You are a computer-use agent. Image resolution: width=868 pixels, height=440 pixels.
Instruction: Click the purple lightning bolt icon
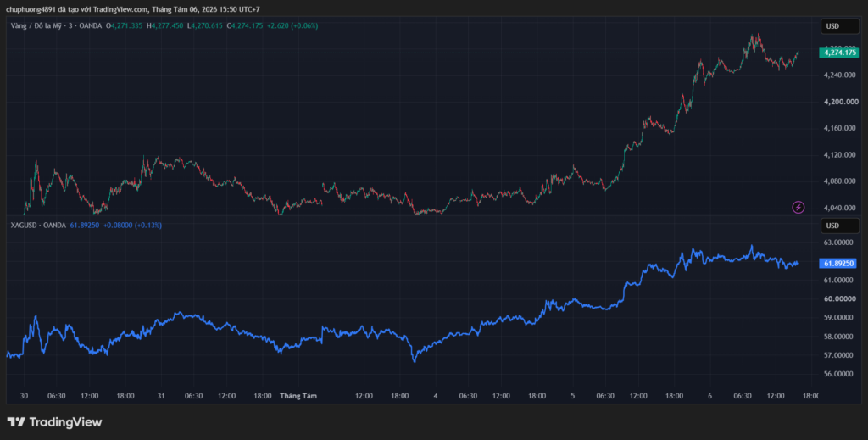tap(798, 208)
